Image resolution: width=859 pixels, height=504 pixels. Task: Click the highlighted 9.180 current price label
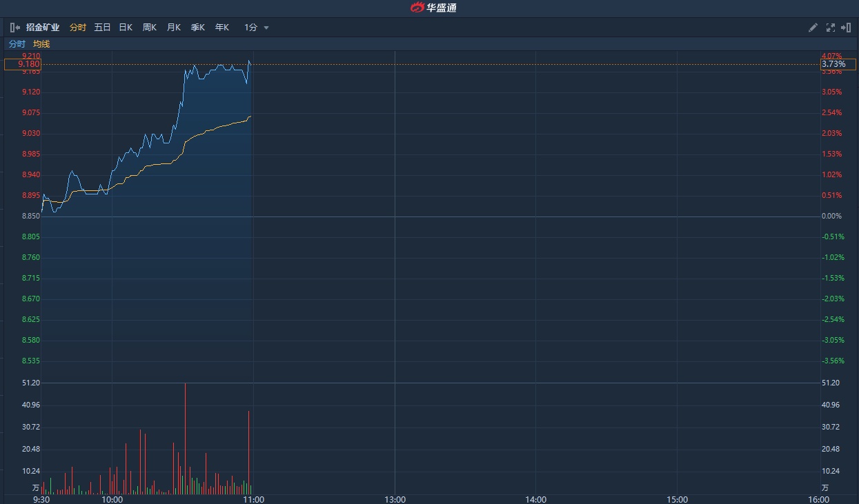click(23, 64)
